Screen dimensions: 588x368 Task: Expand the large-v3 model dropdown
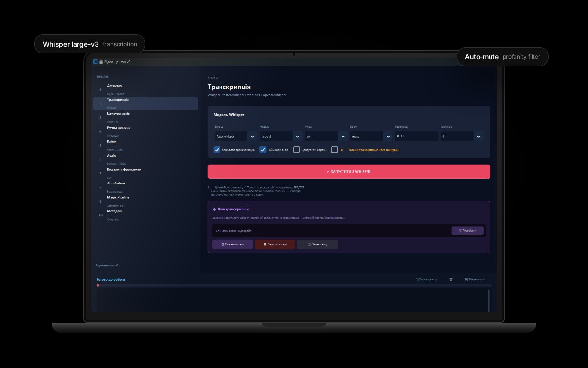(x=280, y=136)
